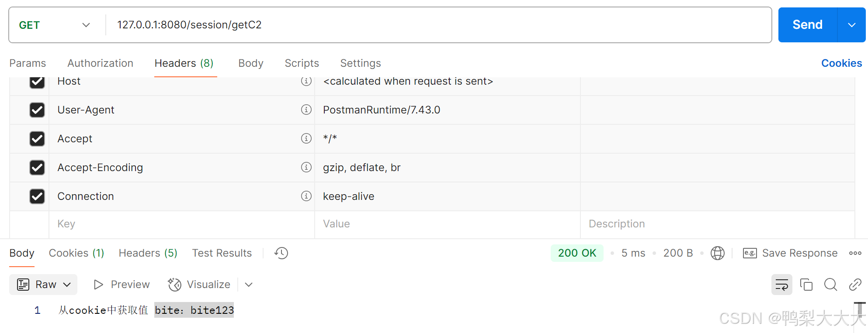The width and height of the screenshot is (868, 333).
Task: Click the request URL field
Action: pyautogui.click(x=437, y=25)
